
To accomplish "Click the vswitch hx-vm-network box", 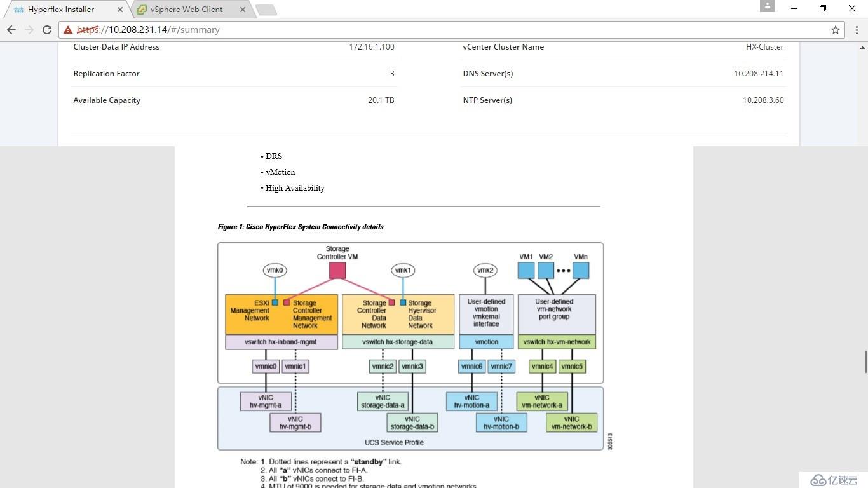I will pos(557,342).
